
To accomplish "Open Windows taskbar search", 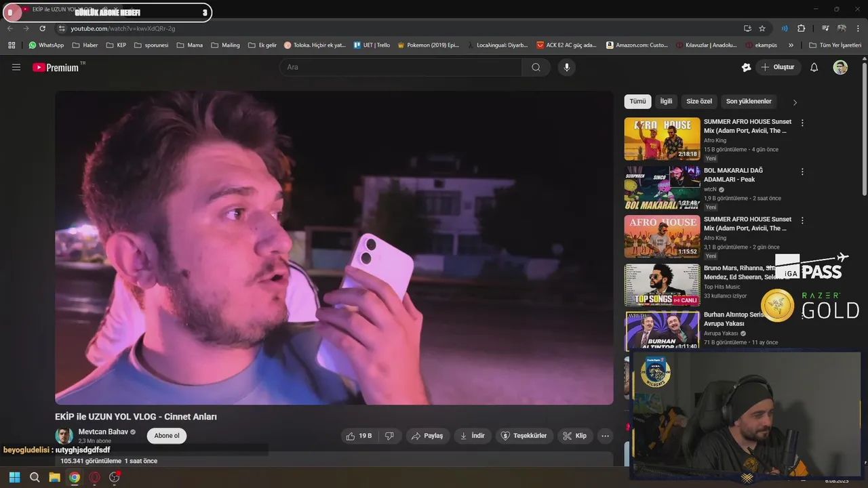I will (x=35, y=477).
